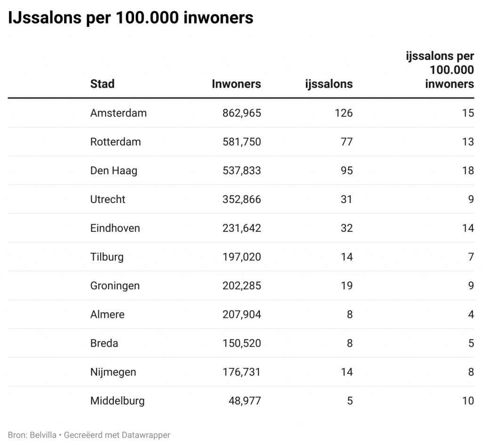Screen dimensions: 482x448
Task: Click the ijssalons per 100.000 inwoners header
Action: (440, 70)
